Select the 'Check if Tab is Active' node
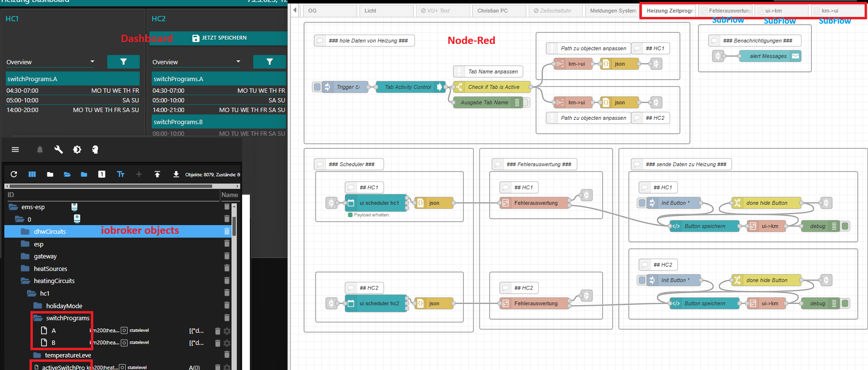Screen dimensions: 868x370 tap(492, 87)
